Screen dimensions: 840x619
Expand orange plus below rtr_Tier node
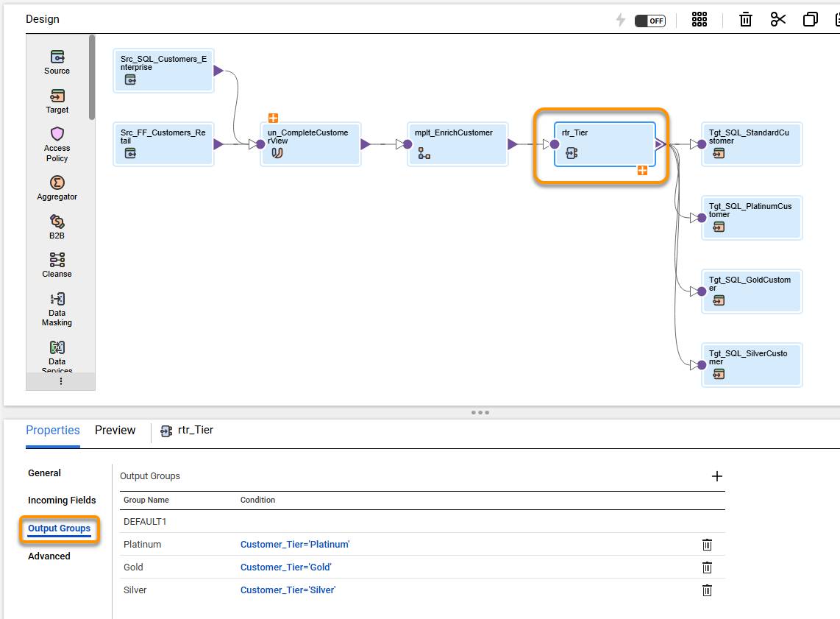coord(642,171)
